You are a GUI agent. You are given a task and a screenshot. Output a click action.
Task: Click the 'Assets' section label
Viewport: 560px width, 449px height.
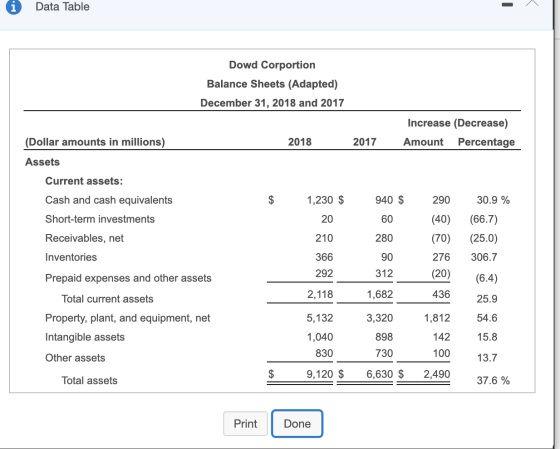click(x=42, y=162)
